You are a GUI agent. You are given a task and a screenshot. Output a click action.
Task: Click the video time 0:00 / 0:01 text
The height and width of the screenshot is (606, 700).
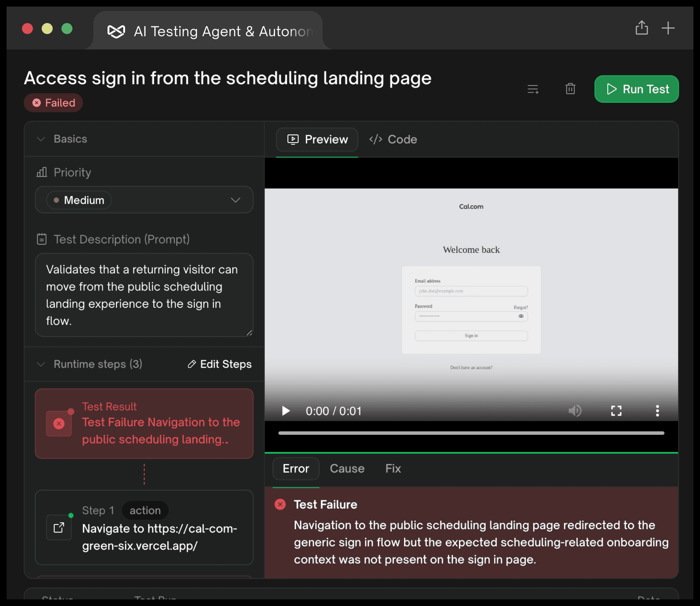point(334,411)
